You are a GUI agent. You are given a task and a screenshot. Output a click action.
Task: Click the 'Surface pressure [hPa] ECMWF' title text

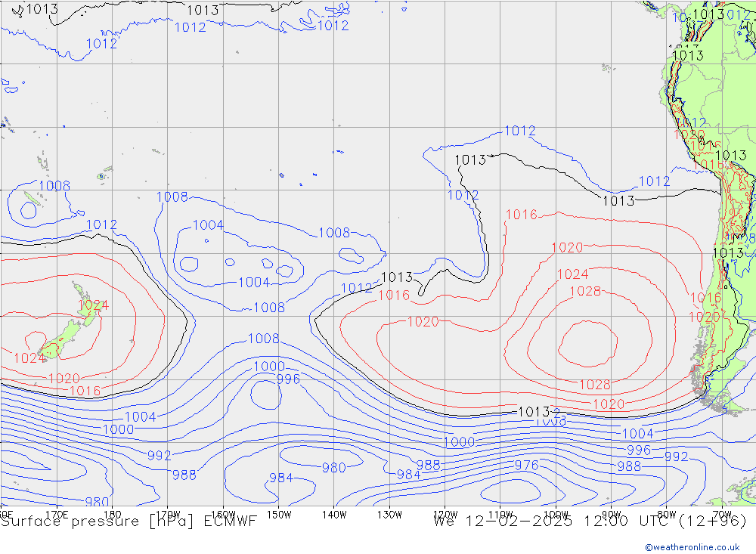pyautogui.click(x=129, y=522)
